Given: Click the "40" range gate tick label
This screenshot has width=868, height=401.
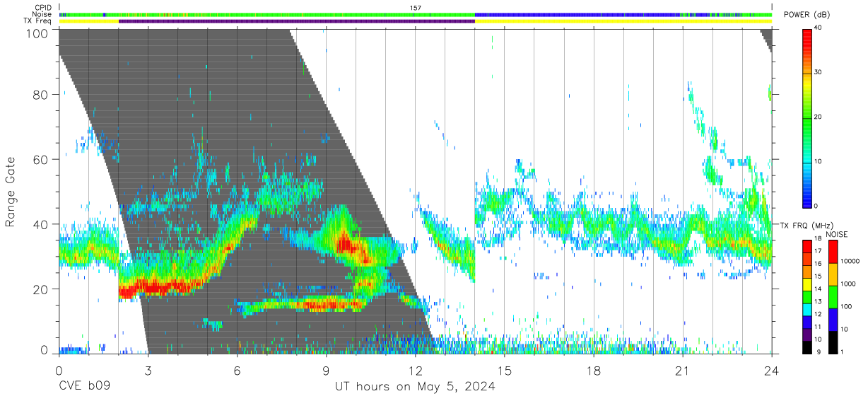Looking at the screenshot, I should click(x=40, y=224).
